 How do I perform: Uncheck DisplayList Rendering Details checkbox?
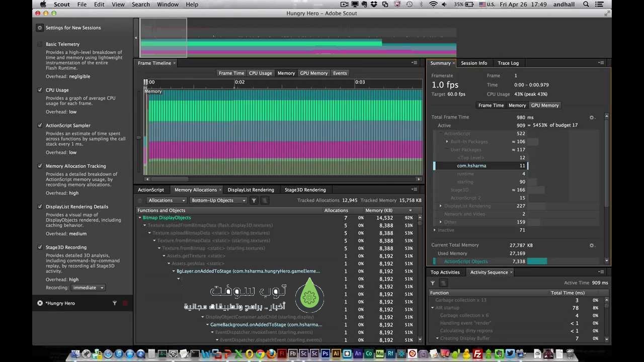40,207
